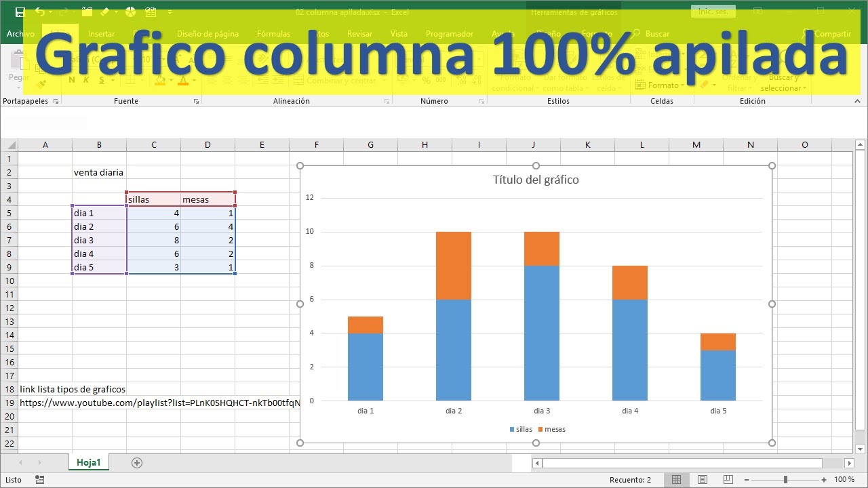Toggle underline S formatting
Viewport: 868px width, 488px height.
[102, 80]
